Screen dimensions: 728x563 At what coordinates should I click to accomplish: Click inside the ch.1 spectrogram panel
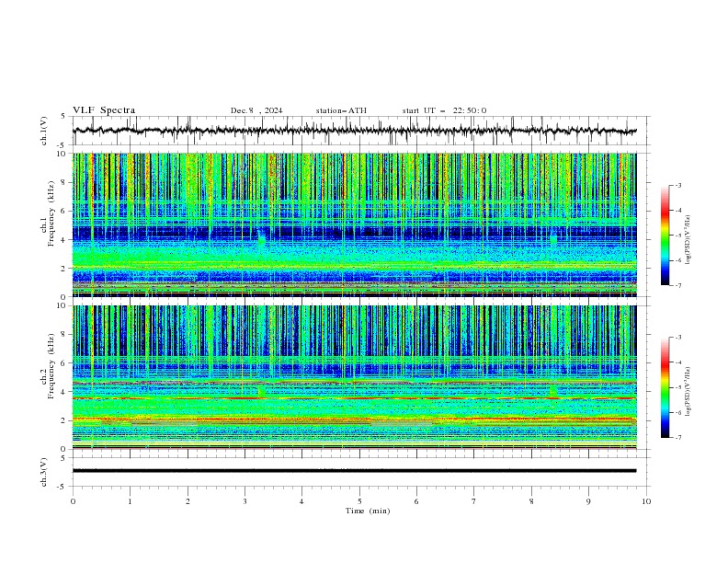[355, 224]
